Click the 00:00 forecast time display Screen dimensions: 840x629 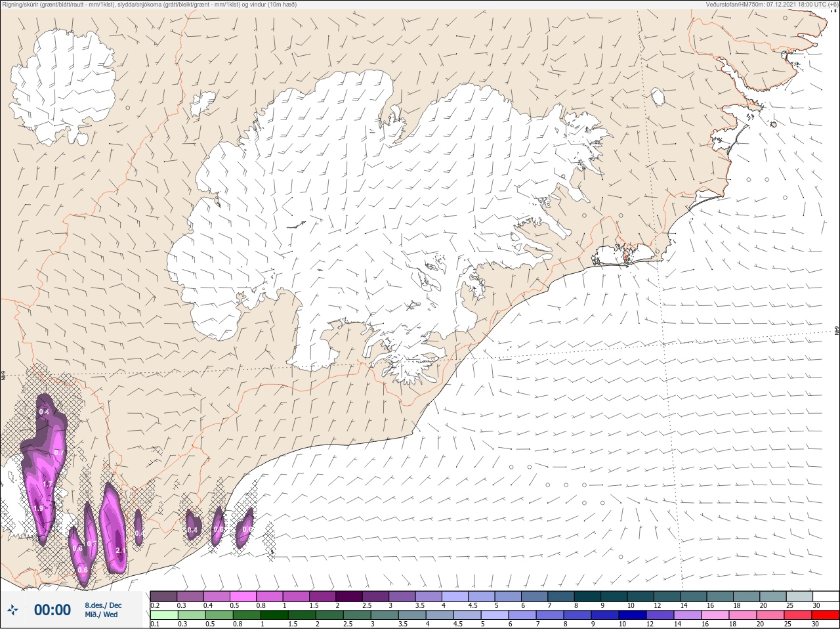pos(52,610)
